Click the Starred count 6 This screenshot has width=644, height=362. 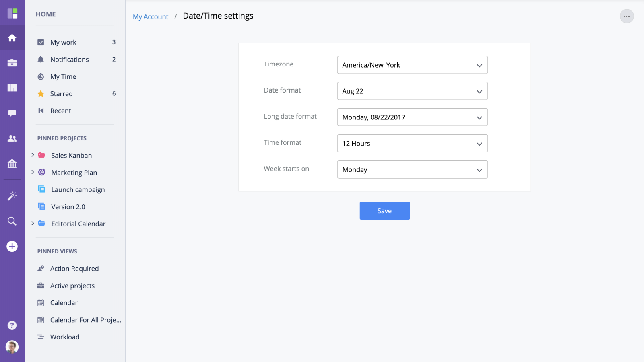[114, 94]
